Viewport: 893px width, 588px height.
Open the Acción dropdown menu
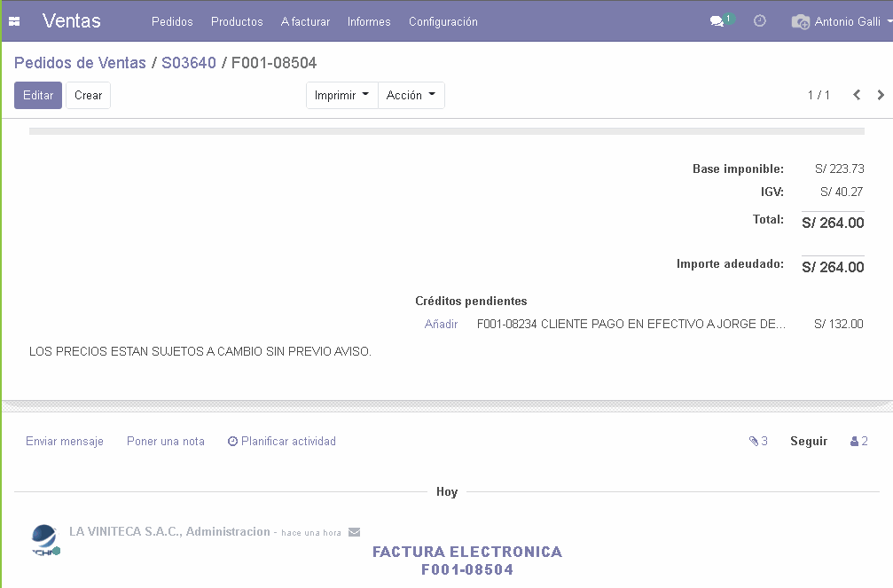[411, 95]
